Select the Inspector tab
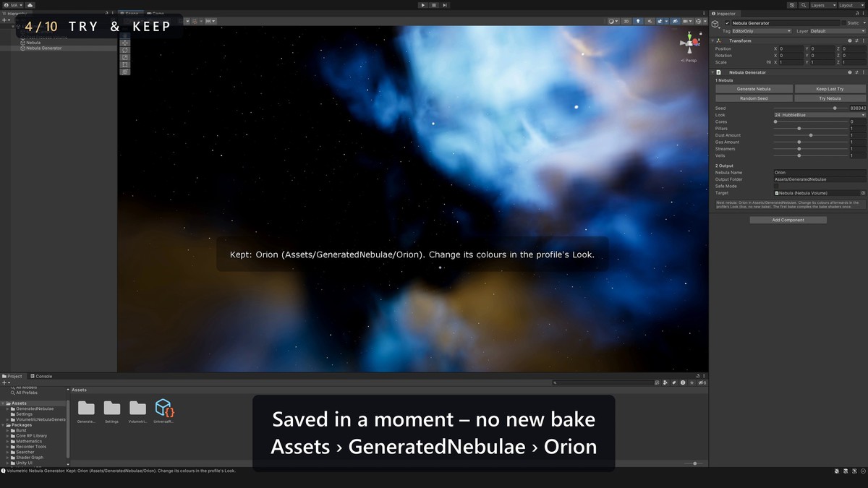The height and width of the screenshot is (488, 868). click(725, 14)
